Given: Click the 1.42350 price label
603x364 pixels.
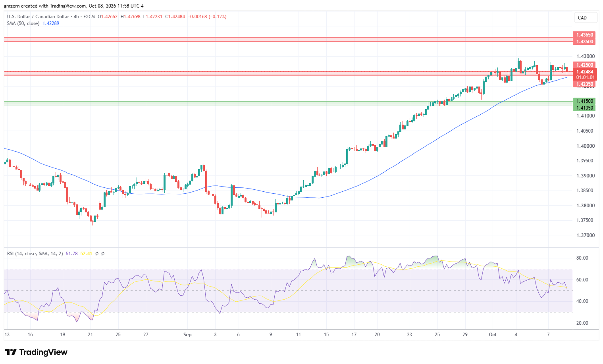Looking at the screenshot, I should click(585, 84).
